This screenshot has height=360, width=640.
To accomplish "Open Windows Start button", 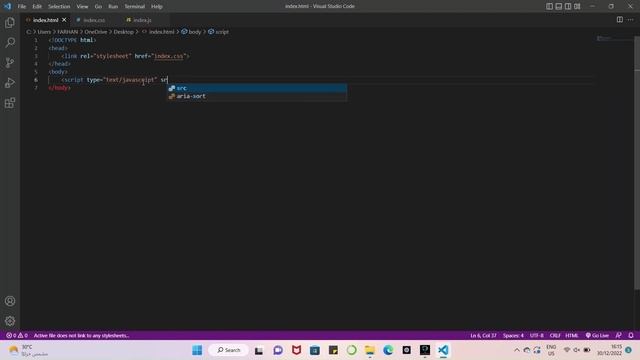I will tap(197, 350).
